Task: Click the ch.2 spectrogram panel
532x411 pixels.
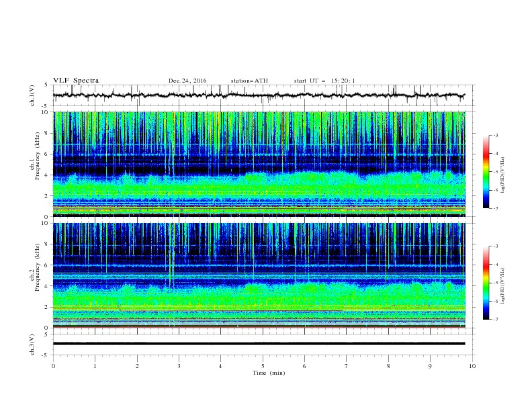Action: [x=259, y=275]
